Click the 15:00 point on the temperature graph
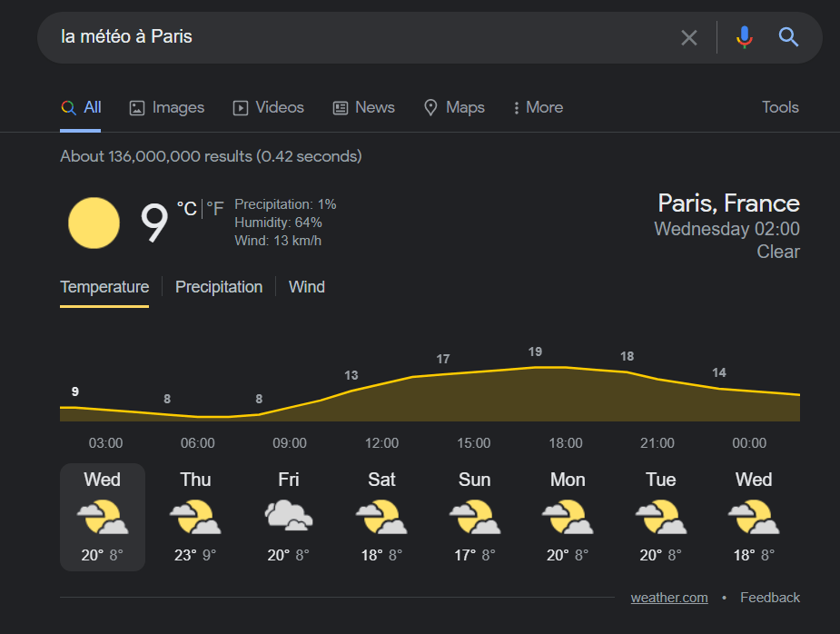The width and height of the screenshot is (840, 634). click(x=473, y=372)
